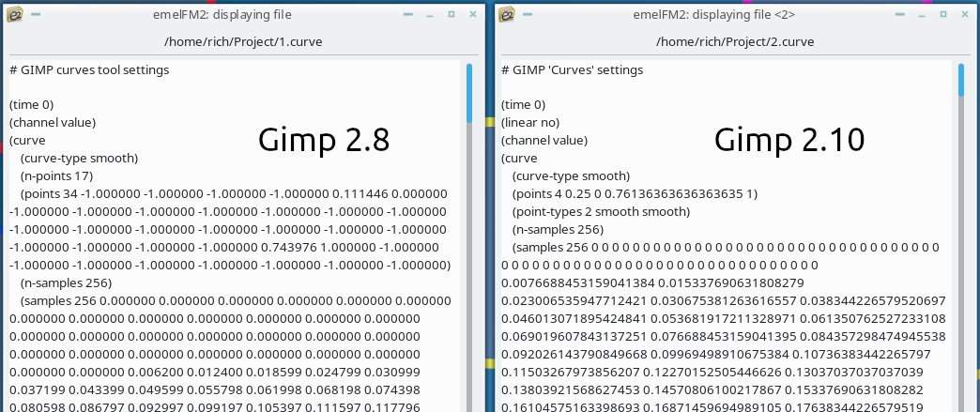Click '(curve-type smooth)' in left window
980x412 pixels.
[79, 158]
